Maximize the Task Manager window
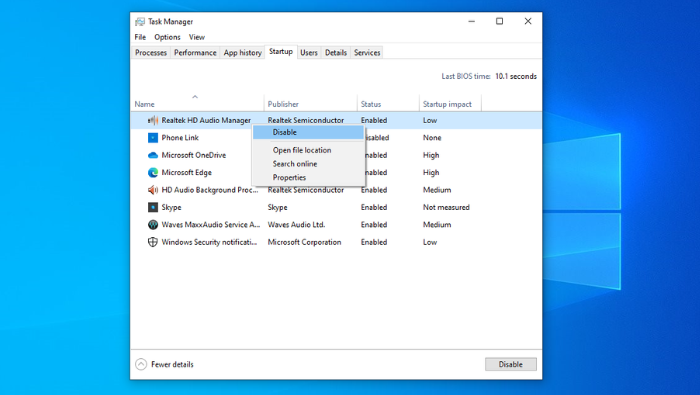Screen dimensions: 700x395 click(x=500, y=21)
